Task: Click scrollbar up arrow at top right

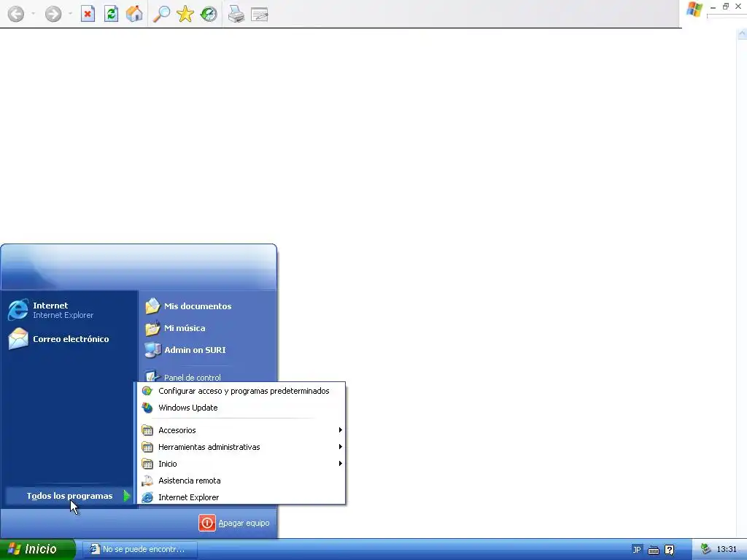Action: pyautogui.click(x=742, y=34)
